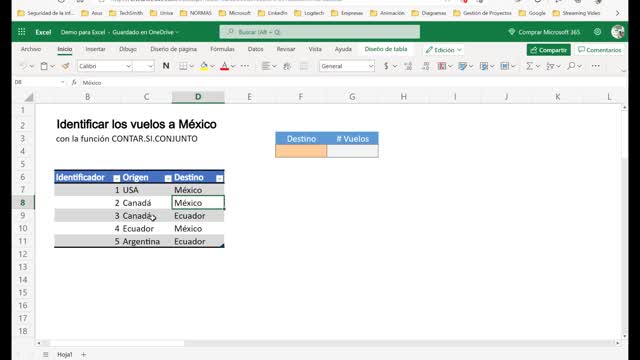Image resolution: width=640 pixels, height=360 pixels.
Task: Switch to the Insertar tab
Action: (96, 49)
